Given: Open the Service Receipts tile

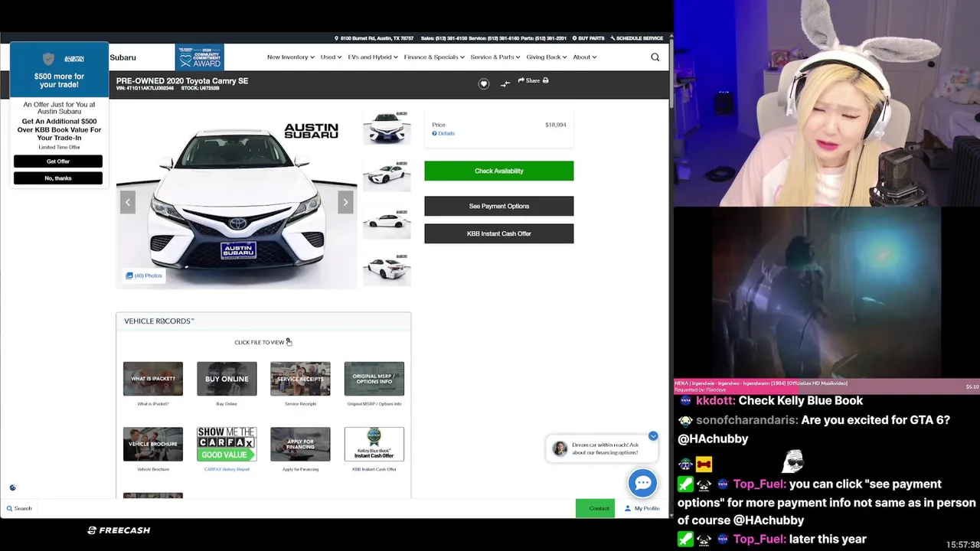Looking at the screenshot, I should 300,379.
